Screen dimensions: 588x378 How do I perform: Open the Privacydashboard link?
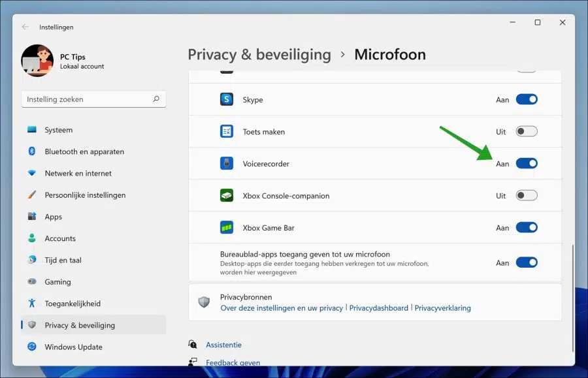(379, 308)
